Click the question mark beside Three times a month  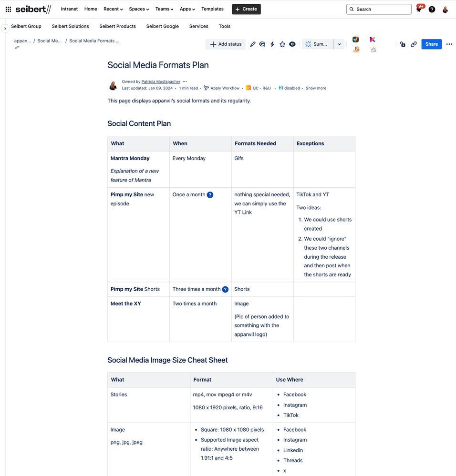[225, 290]
